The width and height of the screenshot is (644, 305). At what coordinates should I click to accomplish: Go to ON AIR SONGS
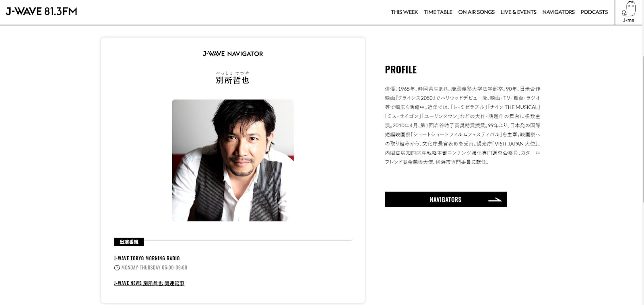point(476,12)
